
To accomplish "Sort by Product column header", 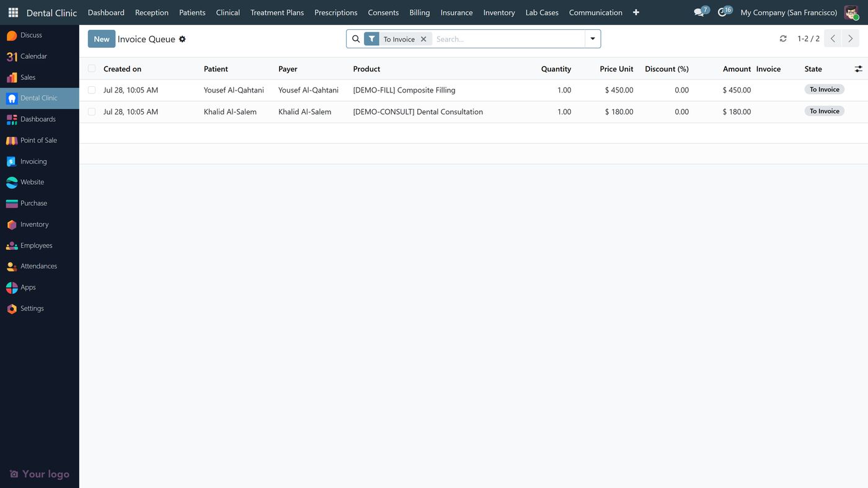I will [x=366, y=69].
